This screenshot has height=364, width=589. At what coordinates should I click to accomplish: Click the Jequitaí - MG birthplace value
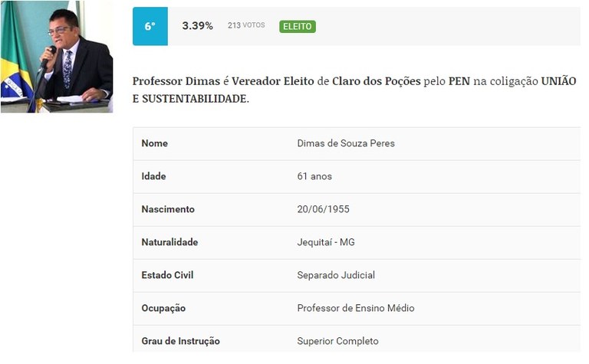[x=326, y=242]
